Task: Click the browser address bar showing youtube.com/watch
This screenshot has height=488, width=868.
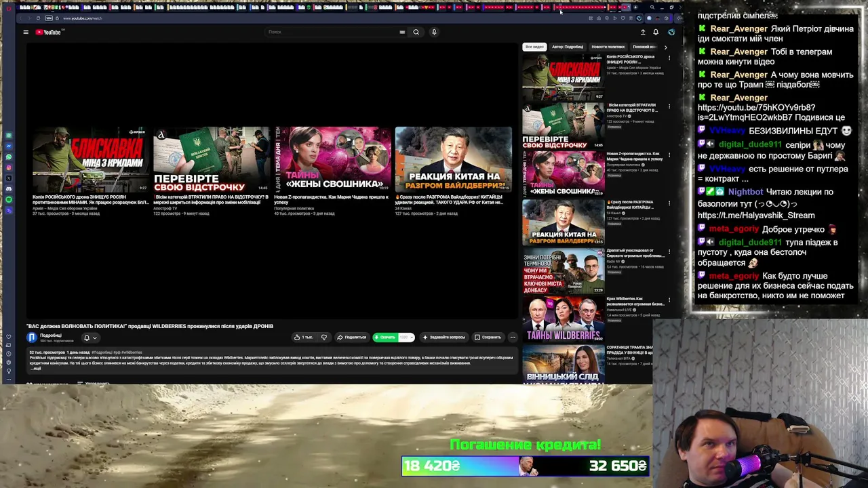Action: (82, 18)
